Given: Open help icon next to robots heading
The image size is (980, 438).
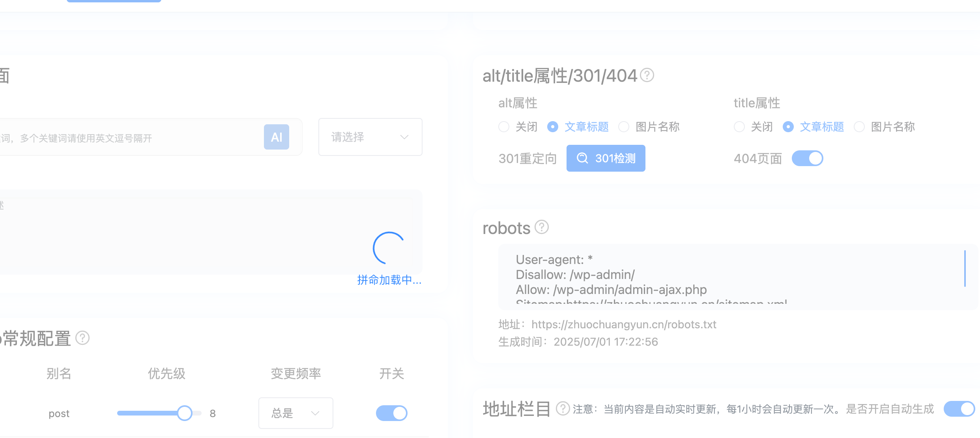Looking at the screenshot, I should point(542,227).
